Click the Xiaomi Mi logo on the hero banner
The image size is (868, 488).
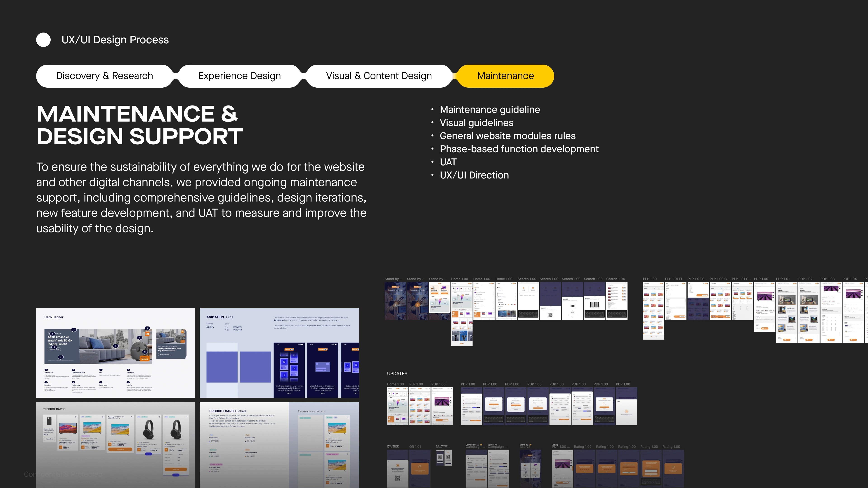[x=147, y=334]
